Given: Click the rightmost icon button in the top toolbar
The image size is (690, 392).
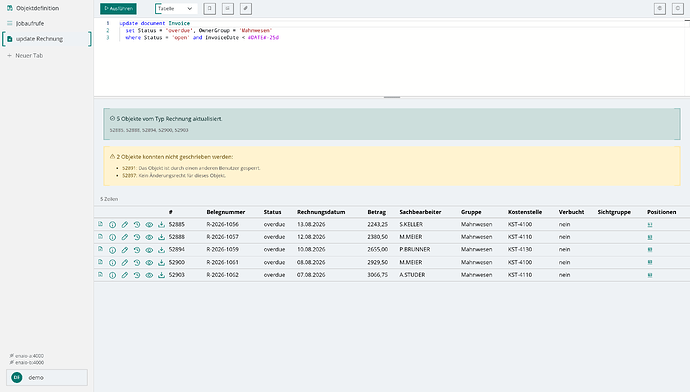Looking at the screenshot, I should pyautogui.click(x=678, y=8).
